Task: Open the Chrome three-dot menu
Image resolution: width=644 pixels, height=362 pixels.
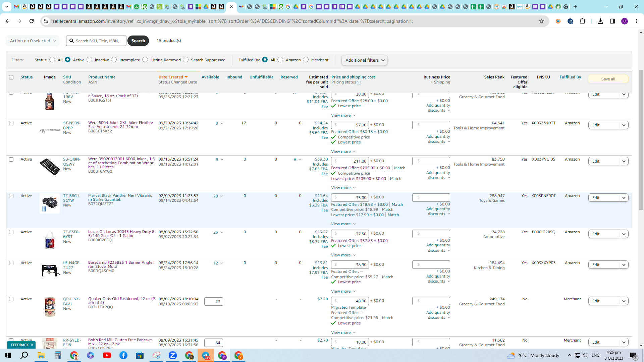Action: 637,21
